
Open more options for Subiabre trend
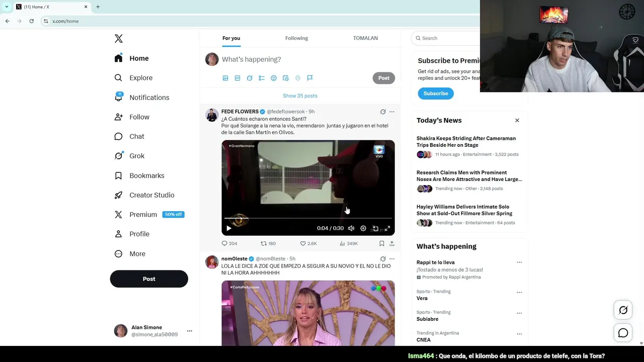(x=519, y=313)
